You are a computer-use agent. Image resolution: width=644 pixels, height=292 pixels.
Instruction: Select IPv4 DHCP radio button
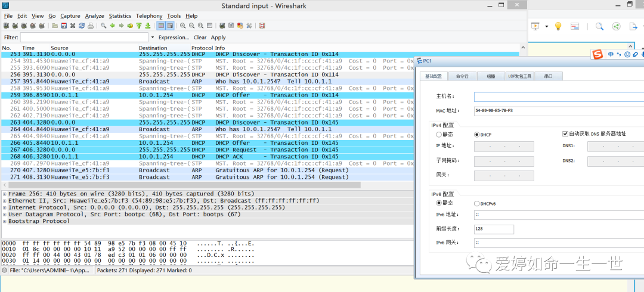pyautogui.click(x=477, y=134)
